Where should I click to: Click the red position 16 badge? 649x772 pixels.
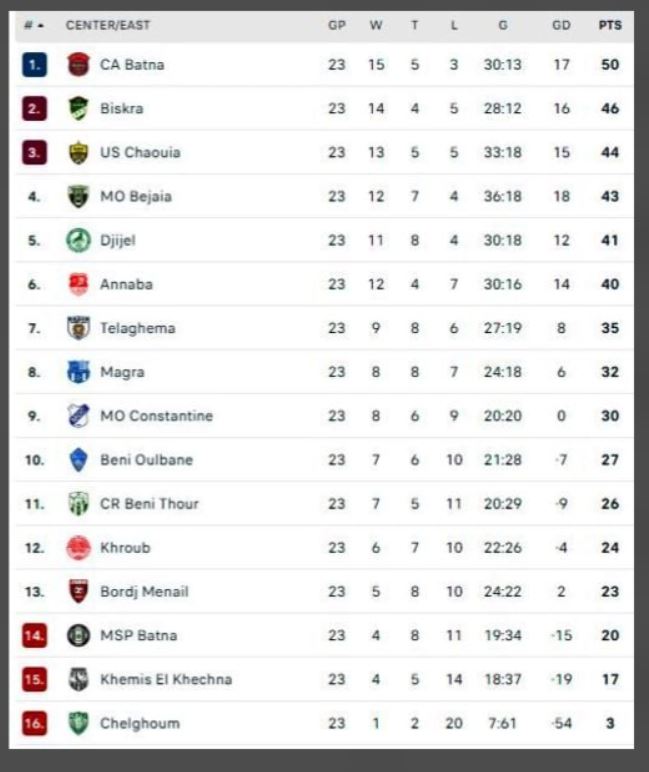34,723
